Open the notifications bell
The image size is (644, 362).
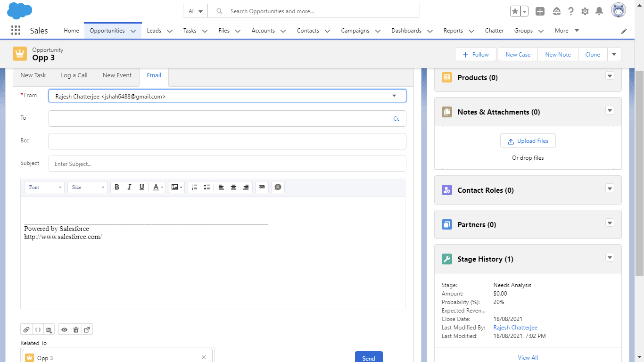[x=599, y=11]
